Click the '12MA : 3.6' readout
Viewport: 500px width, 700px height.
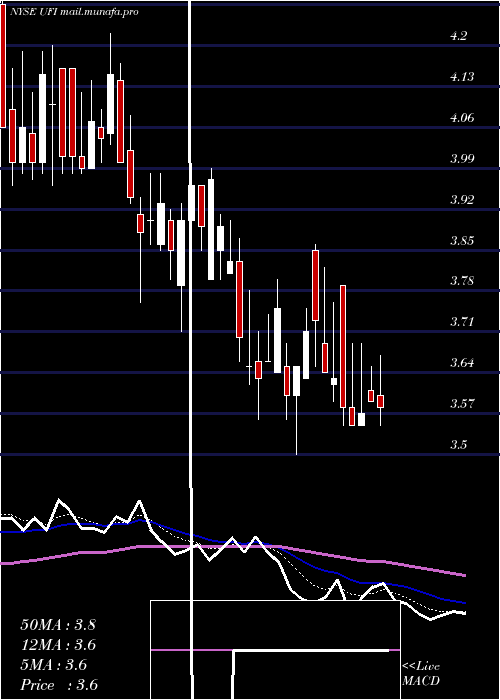(59, 645)
